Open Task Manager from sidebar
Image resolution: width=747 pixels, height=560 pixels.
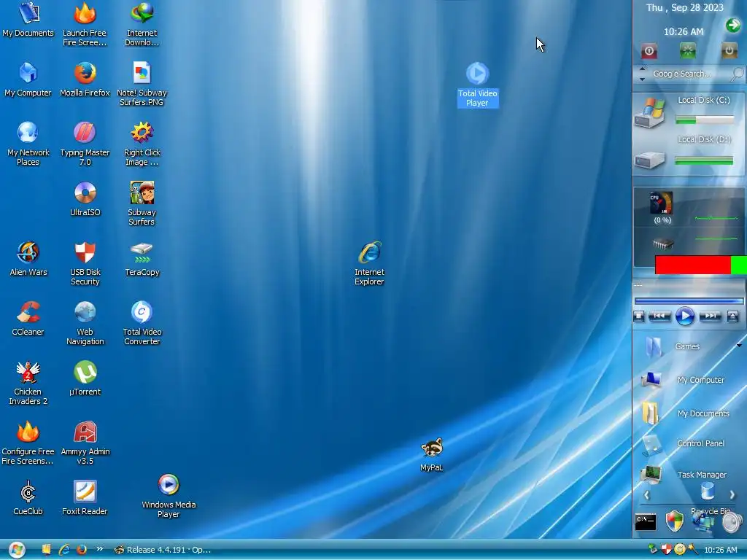pyautogui.click(x=684, y=474)
